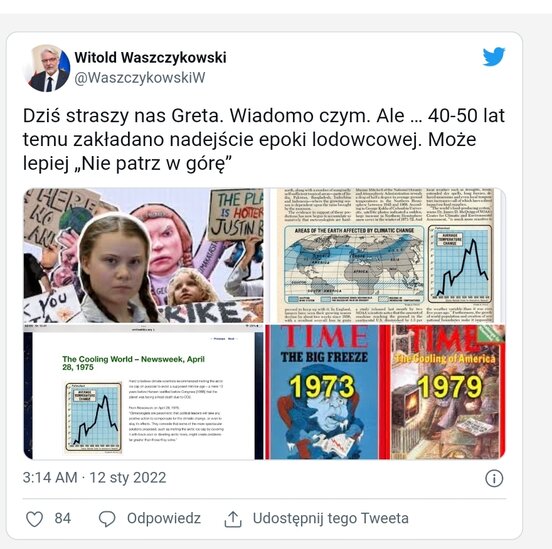Click Udostępnij tego Tweeta button

pos(331,518)
